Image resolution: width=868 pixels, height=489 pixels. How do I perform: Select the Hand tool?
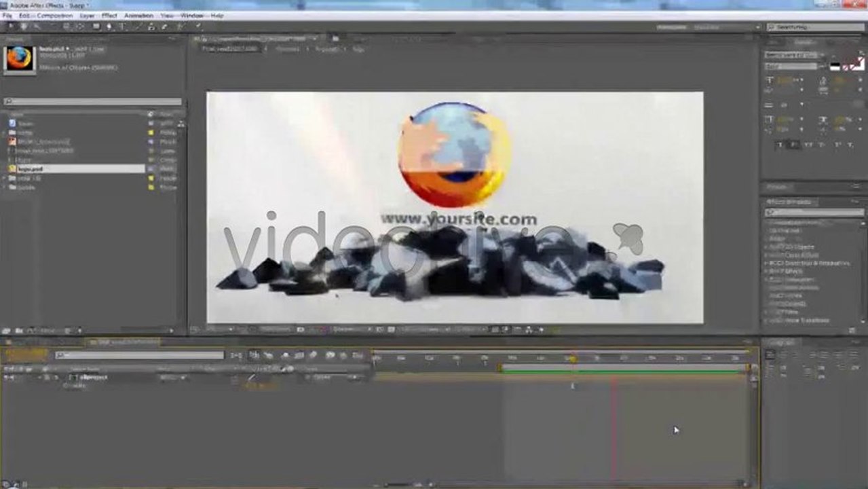pyautogui.click(x=23, y=26)
